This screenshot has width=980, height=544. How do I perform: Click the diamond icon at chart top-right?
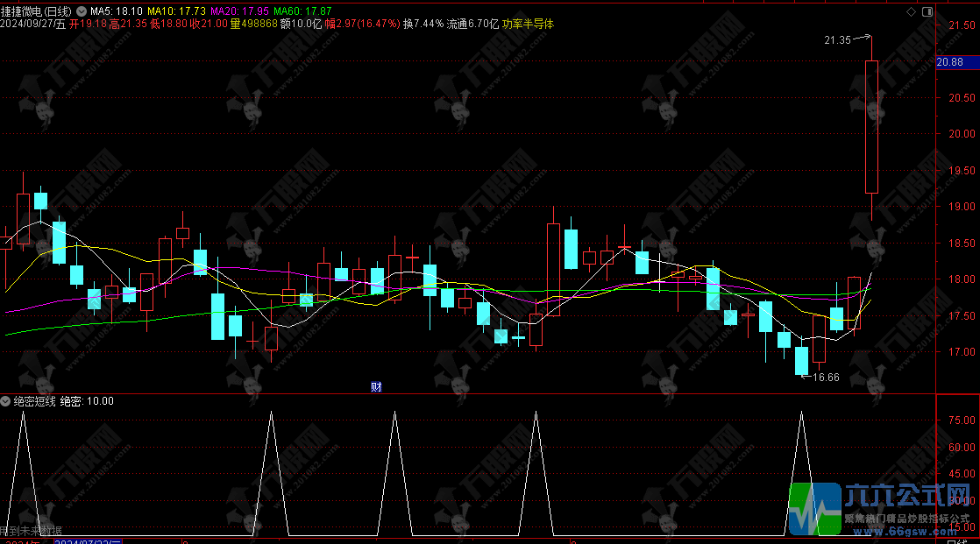911,13
